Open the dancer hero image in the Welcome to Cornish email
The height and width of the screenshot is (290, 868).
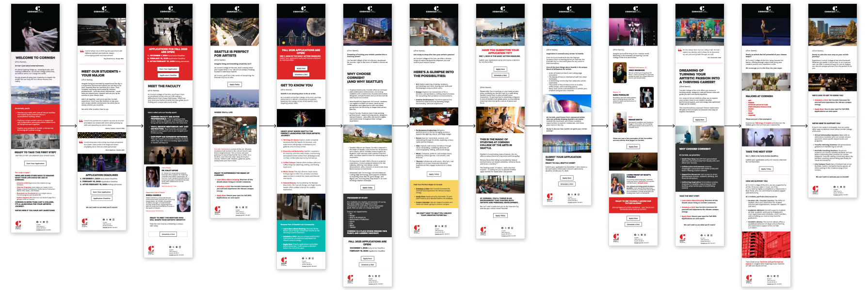click(35, 34)
